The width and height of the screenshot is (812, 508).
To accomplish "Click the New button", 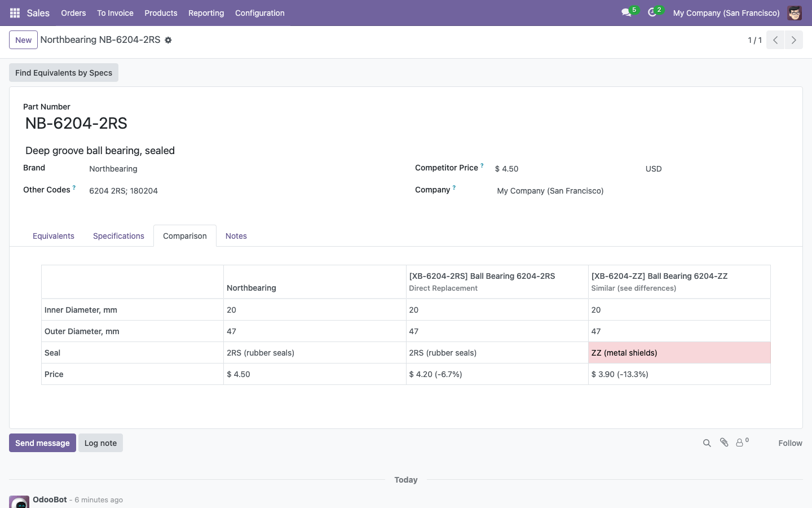I will [x=23, y=40].
